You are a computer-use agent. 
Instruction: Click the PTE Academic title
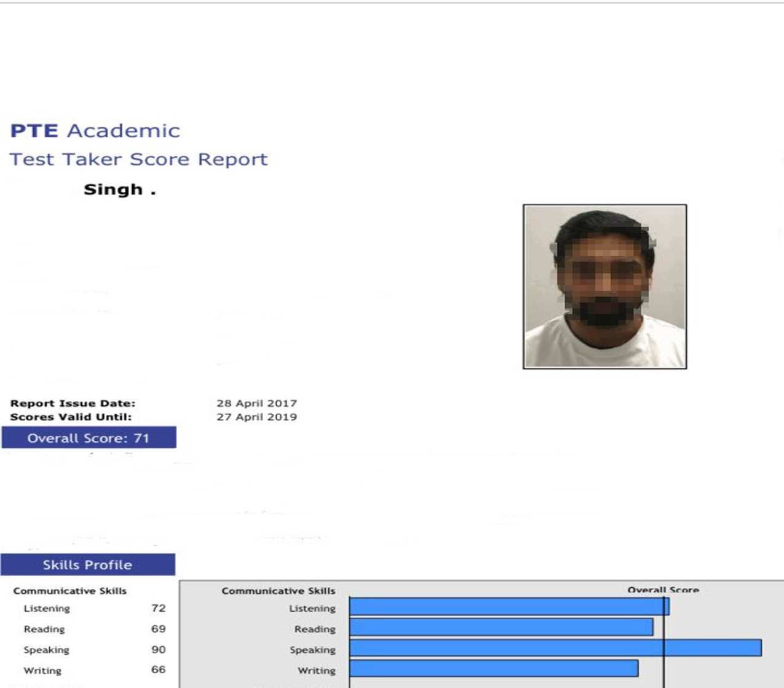(95, 131)
